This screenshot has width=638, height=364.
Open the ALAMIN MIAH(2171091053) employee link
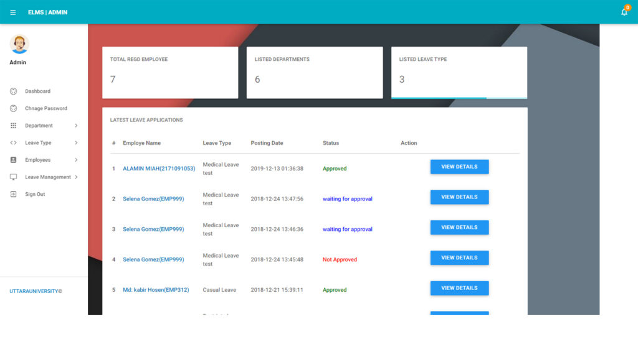click(159, 169)
